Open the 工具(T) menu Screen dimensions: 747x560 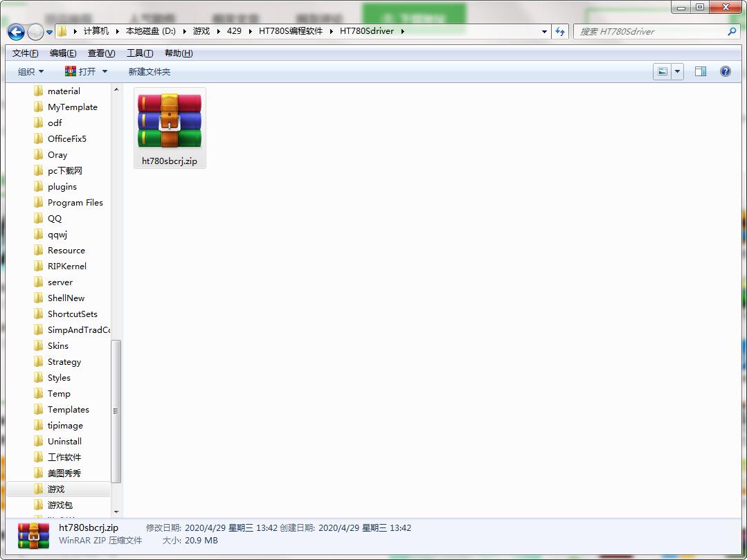pyautogui.click(x=140, y=53)
